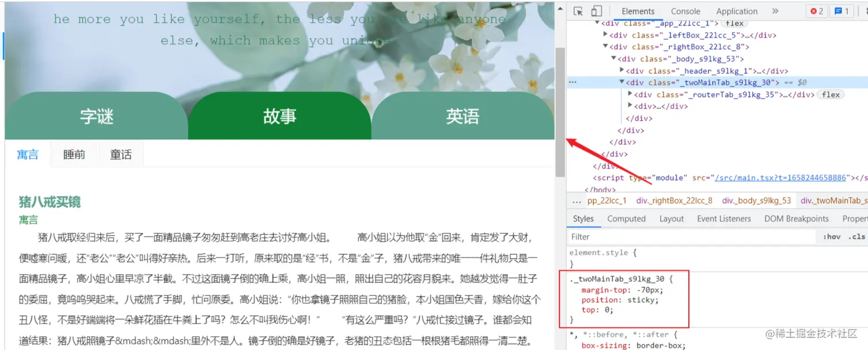Expand the _leftBox_221cc_5 div node

[x=605, y=35]
